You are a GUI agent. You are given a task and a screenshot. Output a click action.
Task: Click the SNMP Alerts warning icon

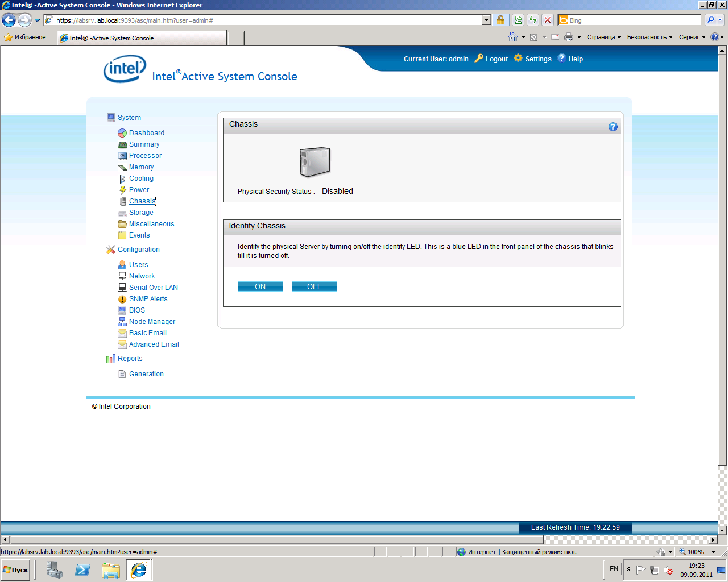pos(122,299)
